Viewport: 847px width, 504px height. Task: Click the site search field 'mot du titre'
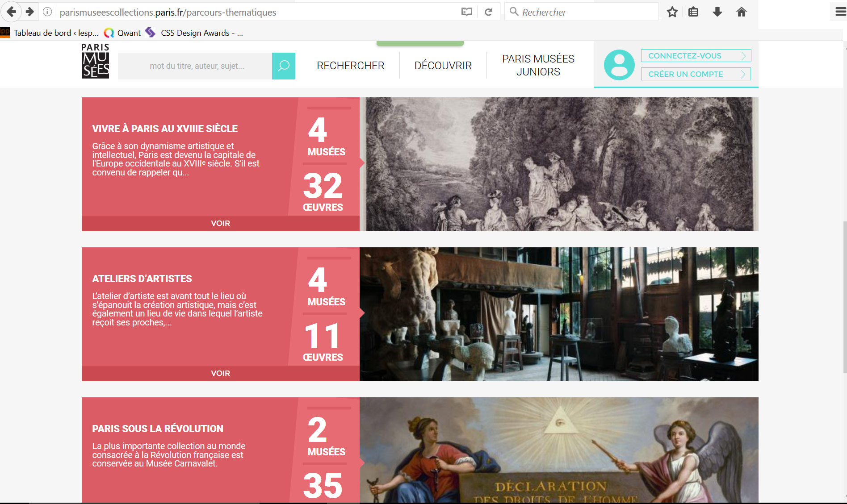pyautogui.click(x=195, y=66)
